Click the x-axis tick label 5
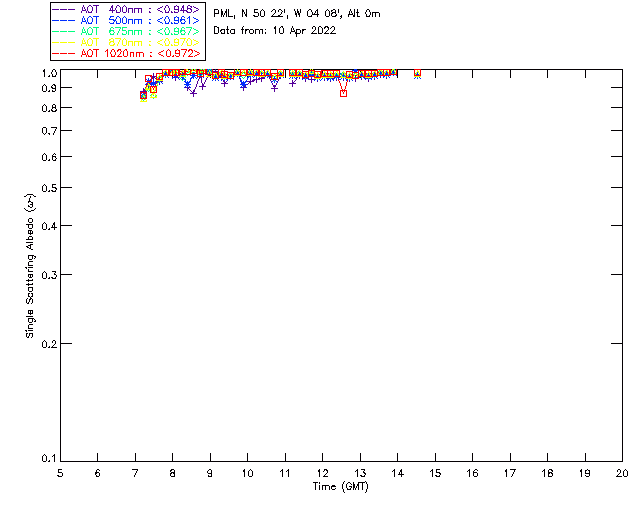Viewport: 640px width, 512px height. coord(60,473)
